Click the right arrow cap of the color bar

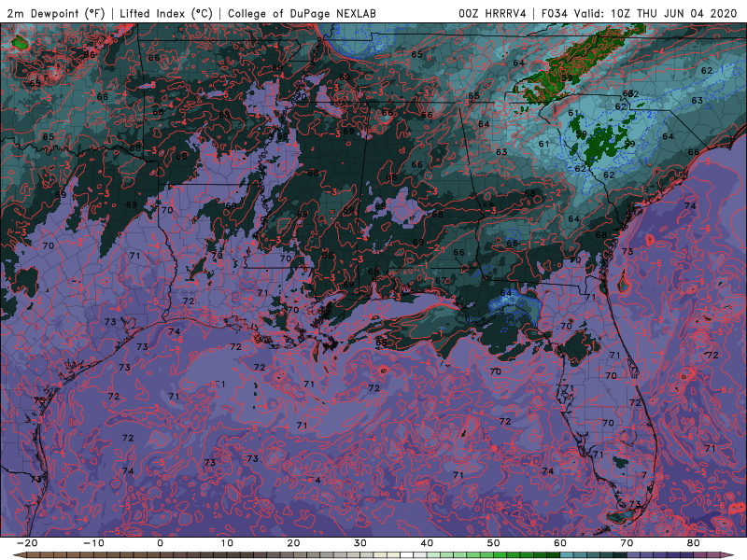727,554
